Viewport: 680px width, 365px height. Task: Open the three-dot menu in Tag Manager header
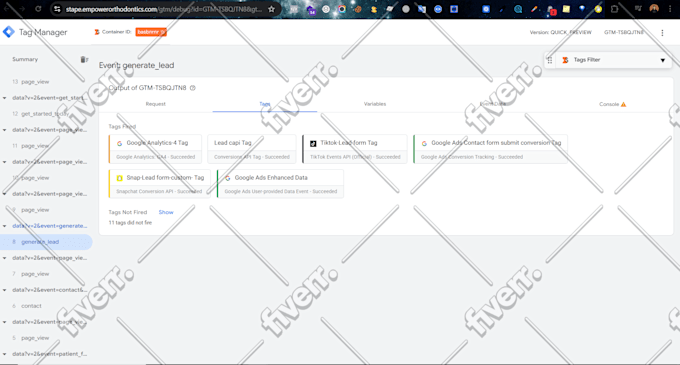point(662,33)
